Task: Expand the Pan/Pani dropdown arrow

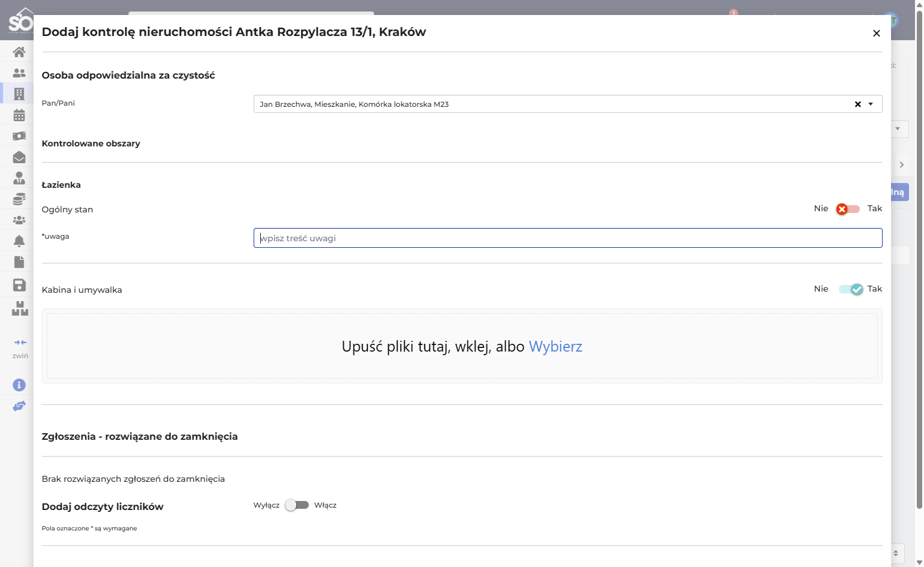Action: (x=871, y=104)
